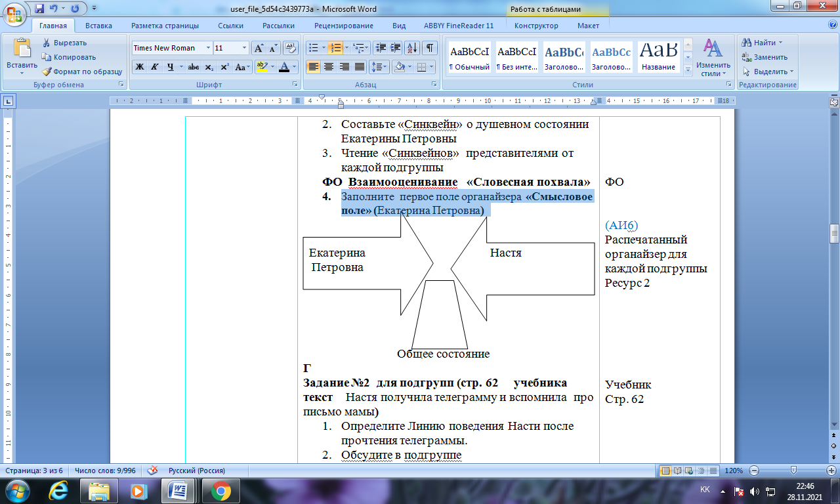Click the Save icon in quick access toolbar

click(x=40, y=9)
